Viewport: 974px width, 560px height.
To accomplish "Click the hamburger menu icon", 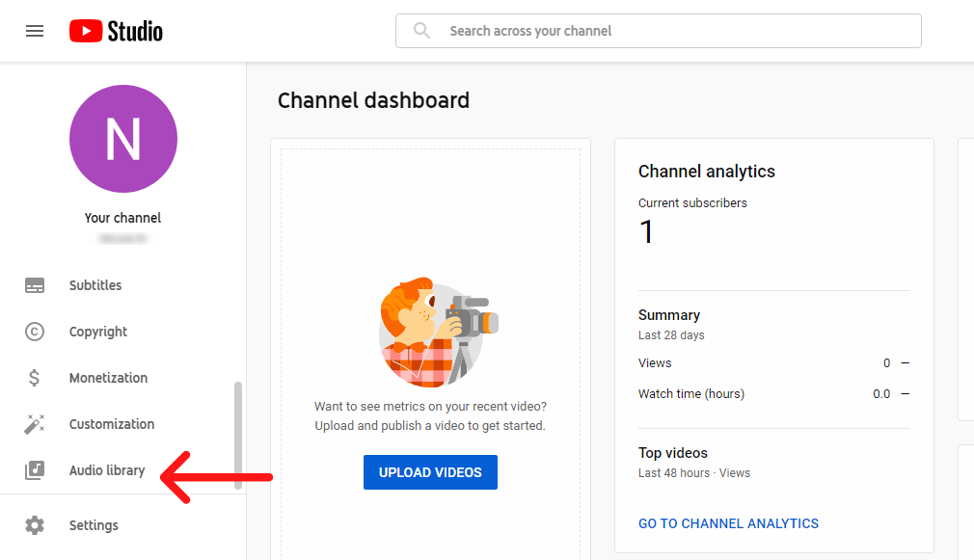I will pos(35,30).
